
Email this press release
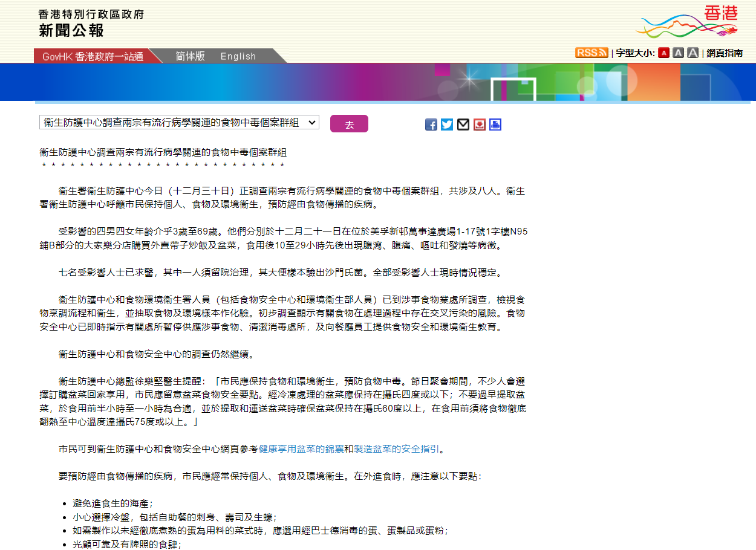point(463,125)
